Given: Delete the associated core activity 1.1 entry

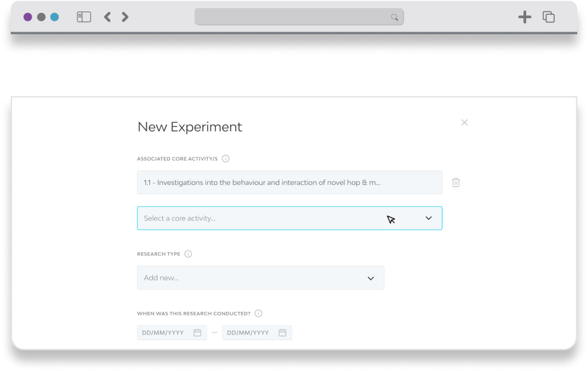Looking at the screenshot, I should click(x=455, y=183).
